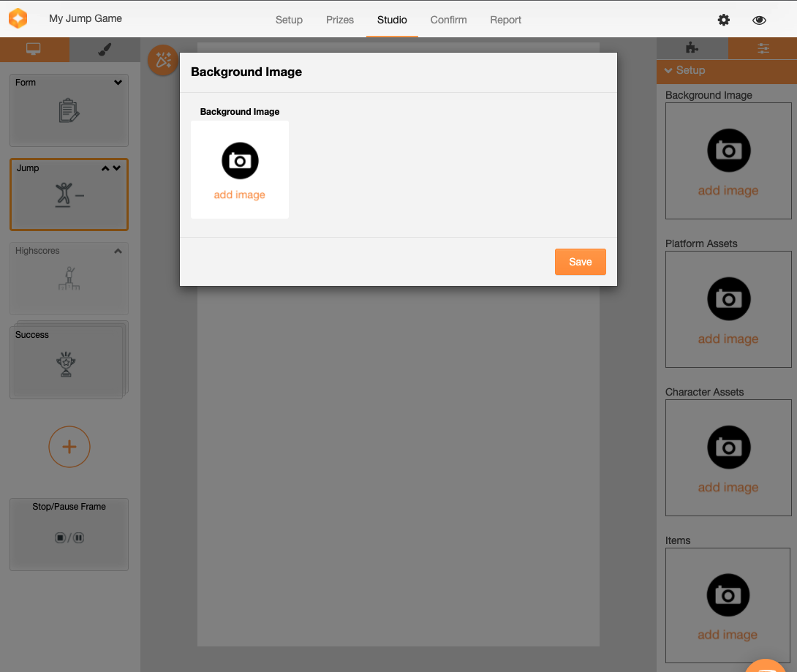Viewport: 797px width, 672px height.
Task: Click the add image link in the dialog
Action: pyautogui.click(x=239, y=195)
